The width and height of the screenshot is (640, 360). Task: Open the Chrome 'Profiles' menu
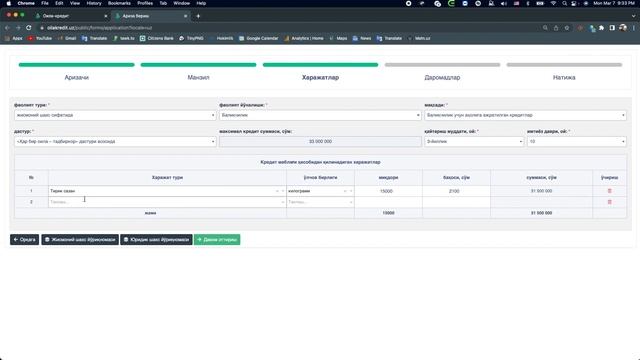point(145,3)
